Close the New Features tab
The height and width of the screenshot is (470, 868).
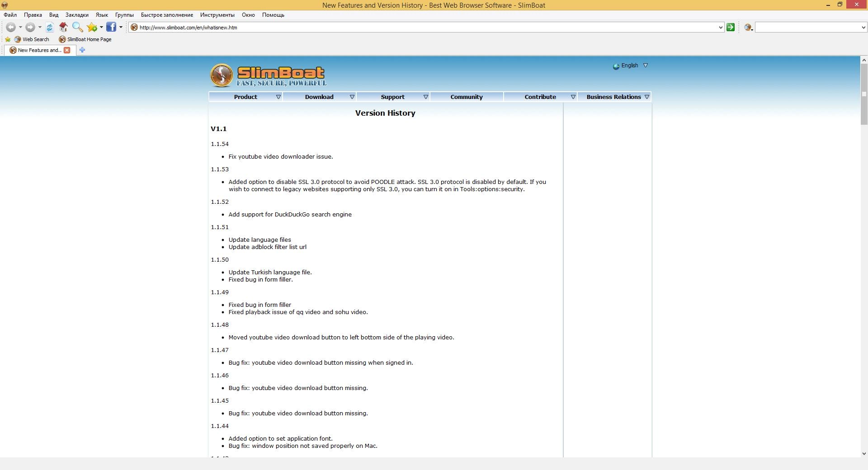67,50
